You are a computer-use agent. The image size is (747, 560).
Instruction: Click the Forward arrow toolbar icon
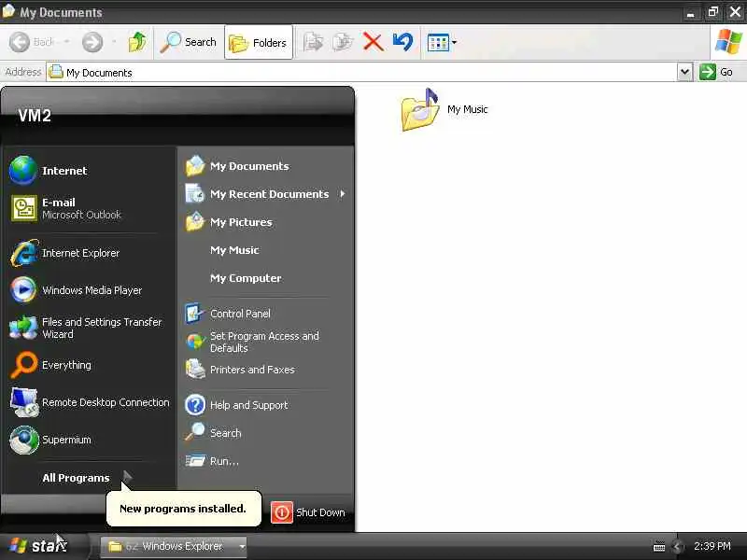(x=92, y=42)
